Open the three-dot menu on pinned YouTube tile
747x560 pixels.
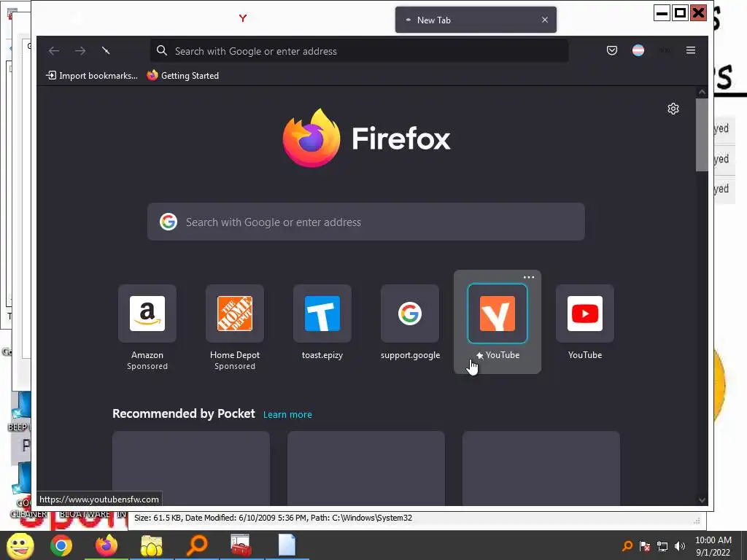[528, 278]
